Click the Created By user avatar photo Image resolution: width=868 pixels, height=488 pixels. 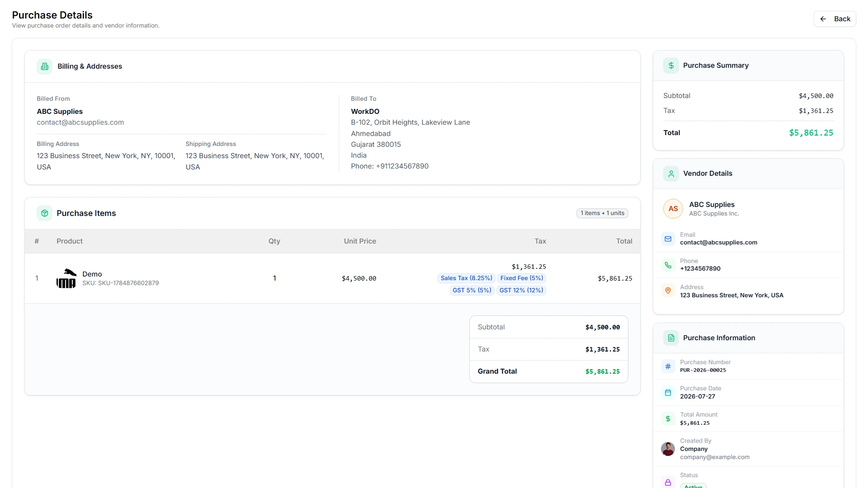[x=668, y=449]
